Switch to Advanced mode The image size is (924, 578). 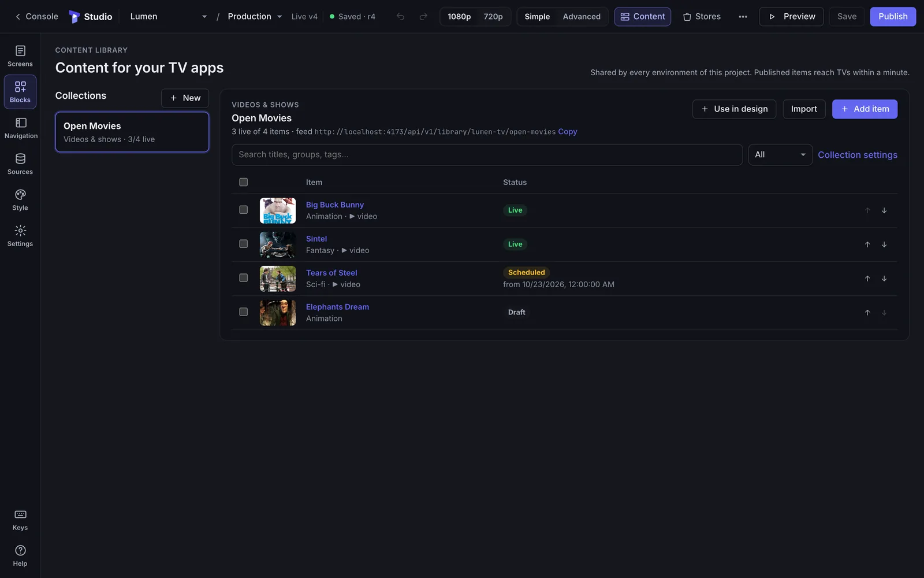click(582, 17)
